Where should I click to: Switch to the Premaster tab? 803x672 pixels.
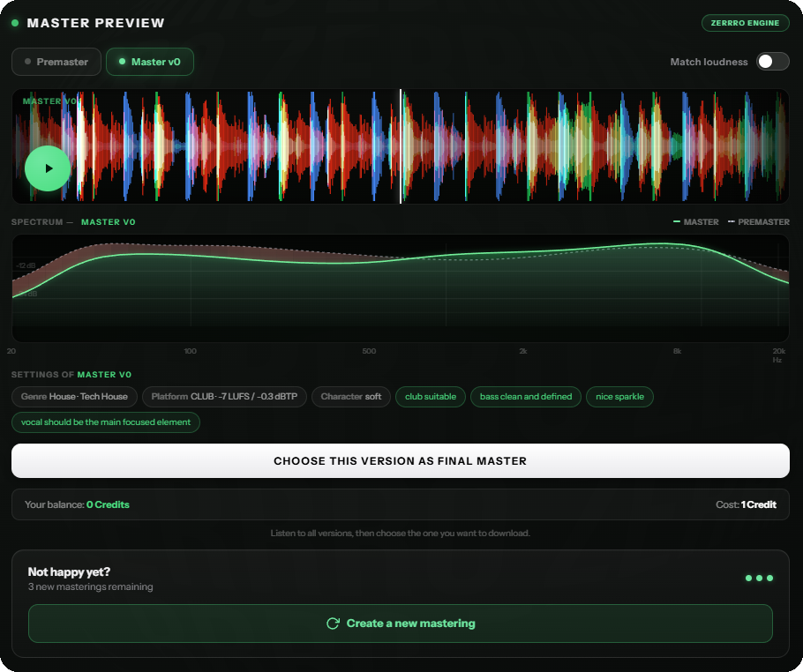(56, 62)
